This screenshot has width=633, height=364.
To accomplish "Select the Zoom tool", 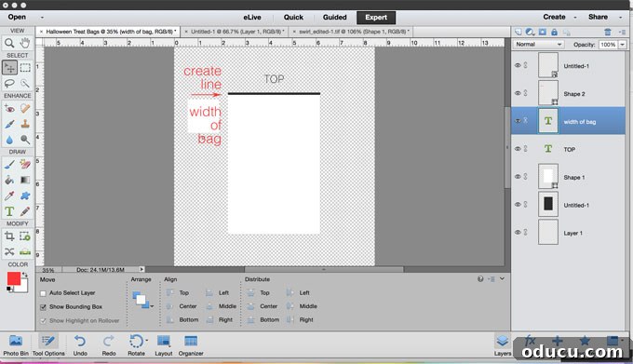I will [9, 43].
